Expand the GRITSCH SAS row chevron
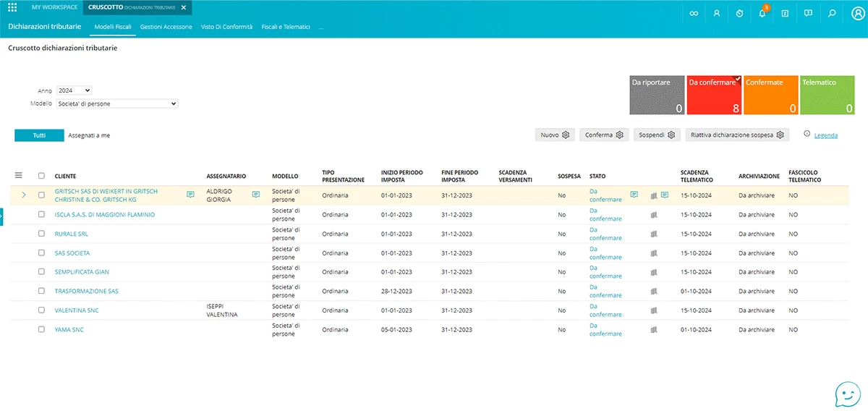The image size is (868, 411). point(23,195)
